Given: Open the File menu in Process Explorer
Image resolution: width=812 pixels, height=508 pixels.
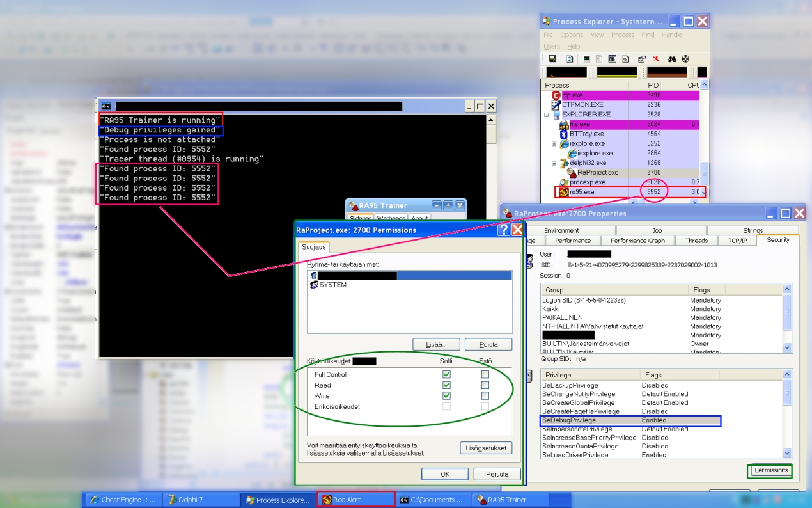Looking at the screenshot, I should (x=548, y=35).
